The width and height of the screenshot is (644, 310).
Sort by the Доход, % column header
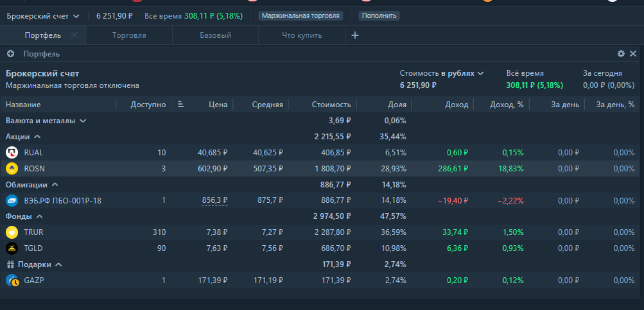507,105
